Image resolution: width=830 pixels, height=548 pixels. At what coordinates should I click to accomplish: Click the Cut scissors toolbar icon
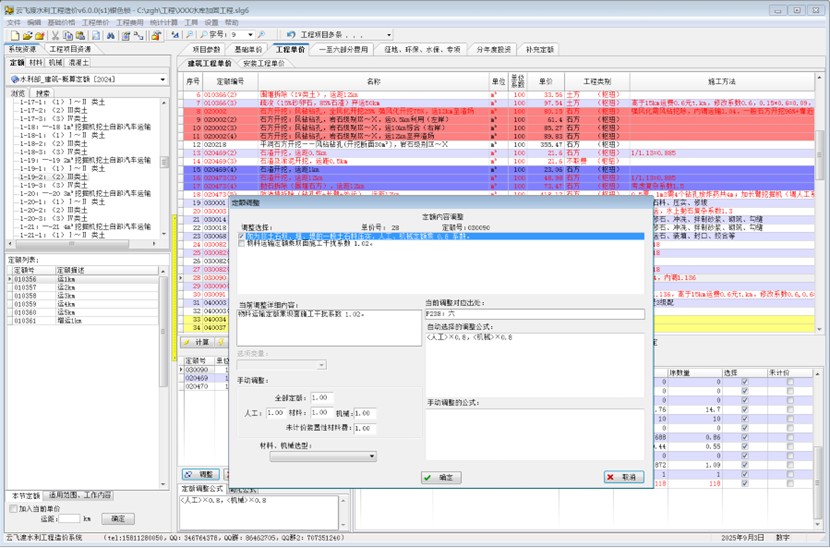[x=55, y=35]
